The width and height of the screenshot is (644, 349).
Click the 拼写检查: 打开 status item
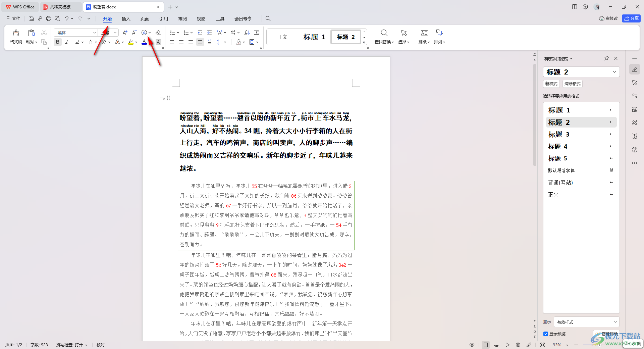(x=71, y=345)
